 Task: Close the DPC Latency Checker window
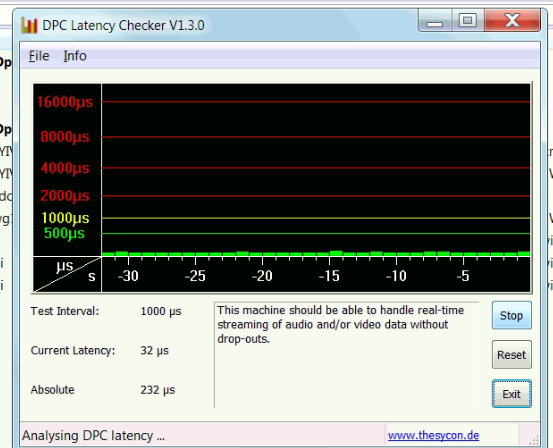[x=512, y=20]
